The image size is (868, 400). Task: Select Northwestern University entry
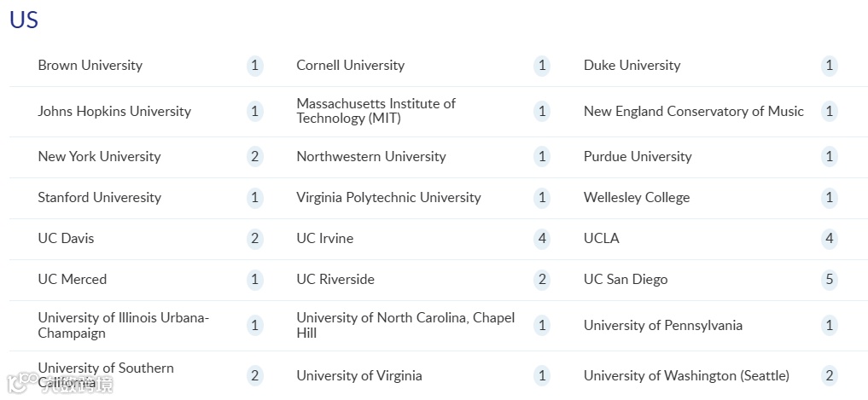point(371,157)
